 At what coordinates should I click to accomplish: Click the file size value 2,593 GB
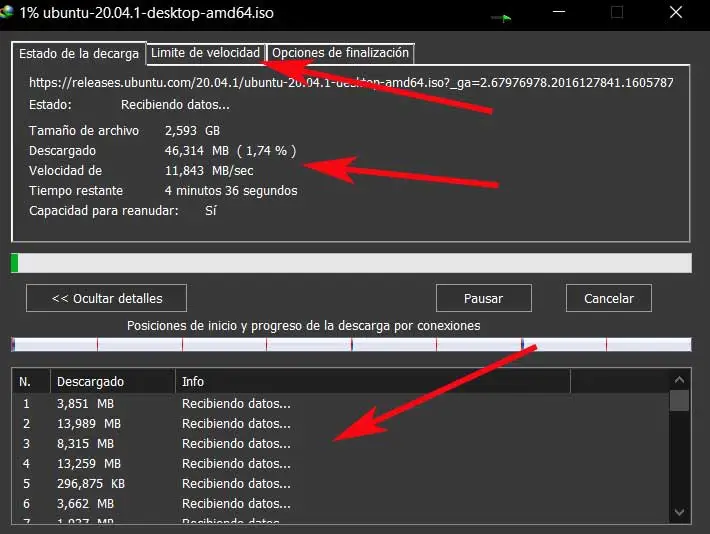pyautogui.click(x=192, y=130)
